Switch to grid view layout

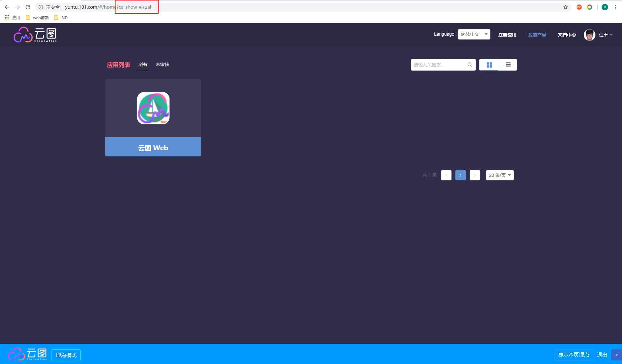click(489, 65)
